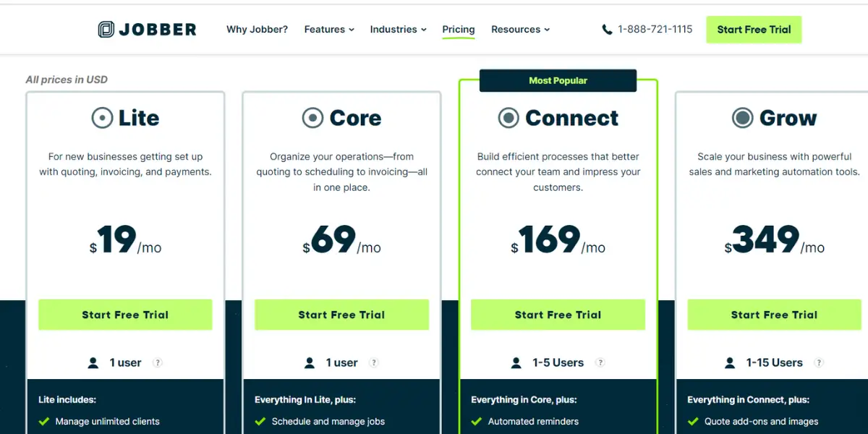Click the Lite plan circle icon

pos(102,118)
